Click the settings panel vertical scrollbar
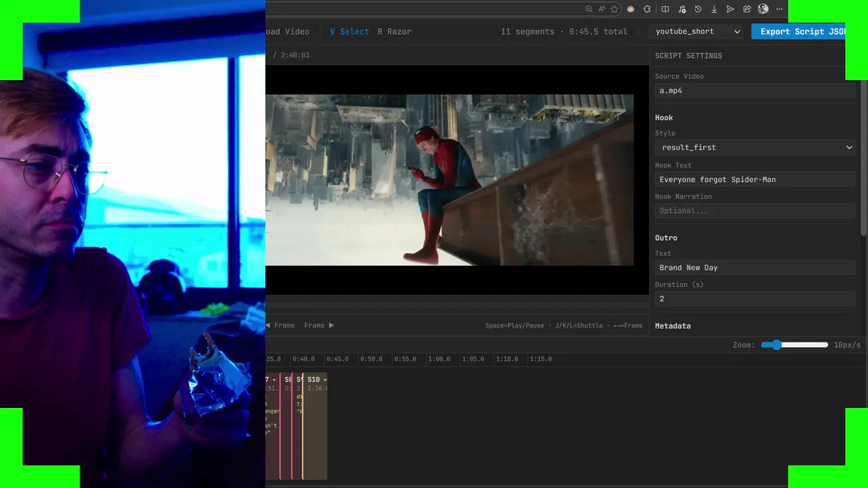The height and width of the screenshot is (488, 868). point(864,158)
